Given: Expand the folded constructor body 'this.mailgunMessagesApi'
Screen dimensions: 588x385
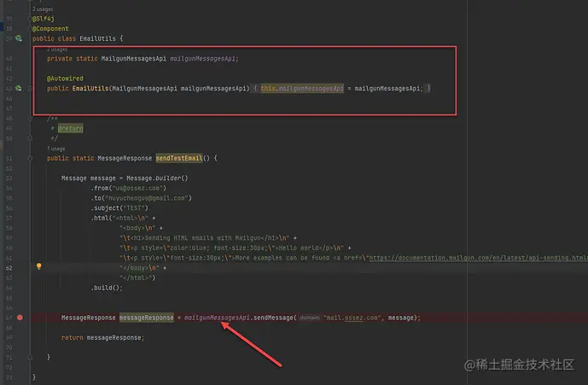Looking at the screenshot, I should pyautogui.click(x=302, y=89).
